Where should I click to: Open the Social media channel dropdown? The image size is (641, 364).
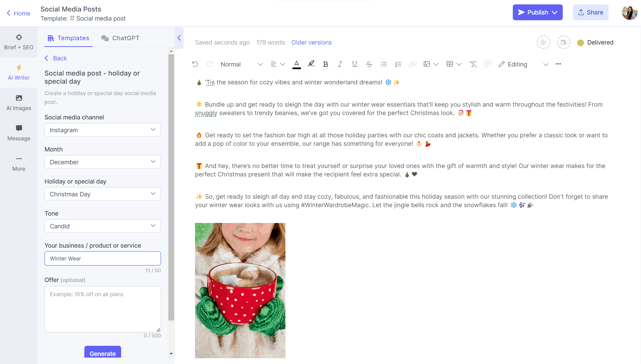(103, 130)
